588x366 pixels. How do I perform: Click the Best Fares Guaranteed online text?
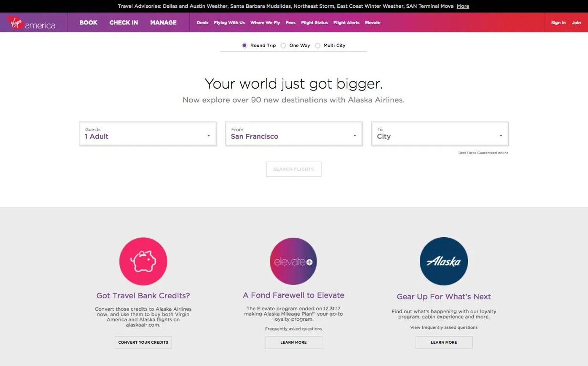[483, 153]
